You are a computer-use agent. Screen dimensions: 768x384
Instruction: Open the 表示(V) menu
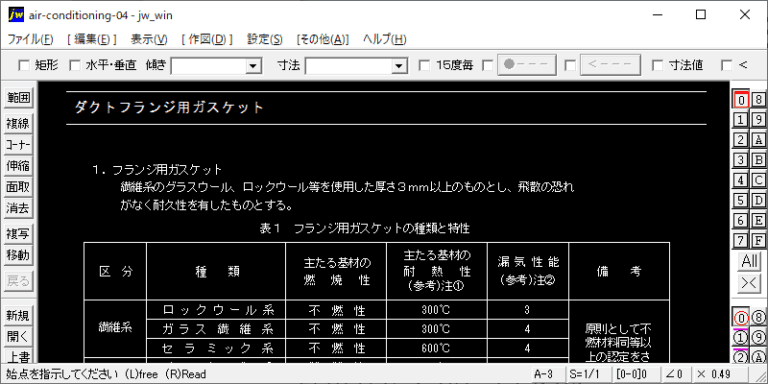149,39
